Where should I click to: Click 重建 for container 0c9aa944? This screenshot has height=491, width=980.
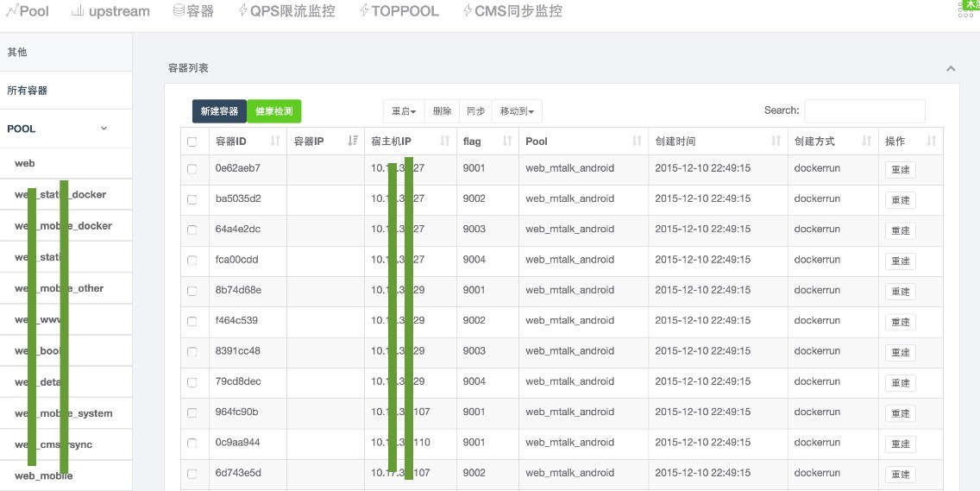click(x=901, y=444)
